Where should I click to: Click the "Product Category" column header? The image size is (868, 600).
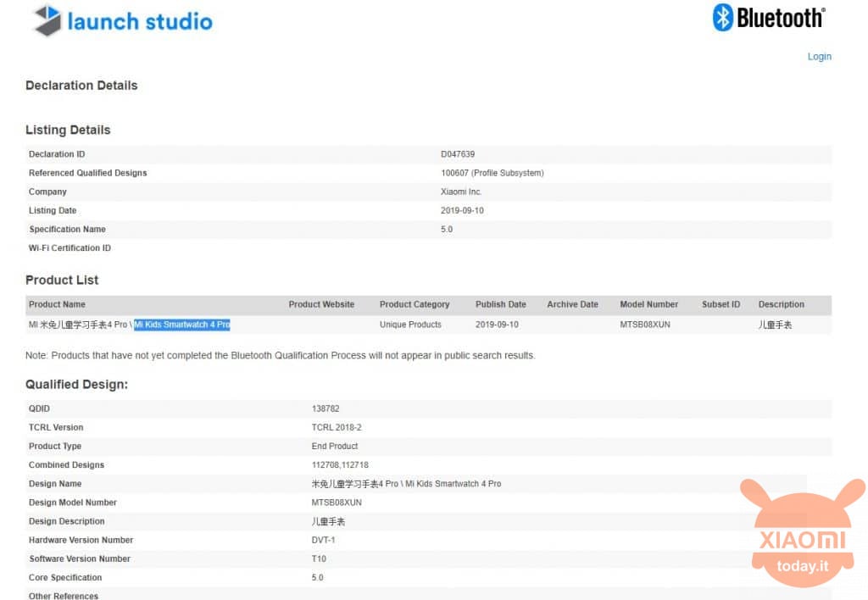coord(415,304)
